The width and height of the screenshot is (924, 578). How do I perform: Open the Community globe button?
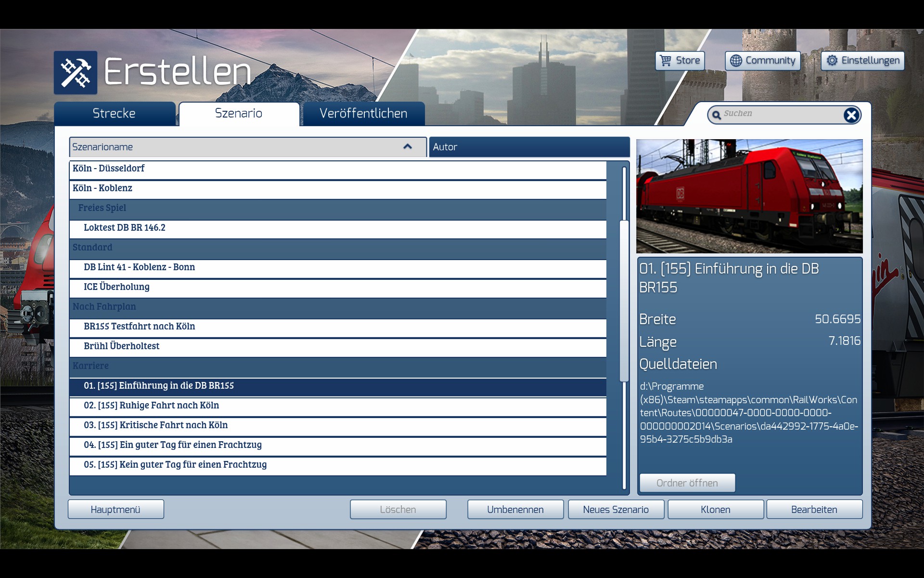pos(762,61)
